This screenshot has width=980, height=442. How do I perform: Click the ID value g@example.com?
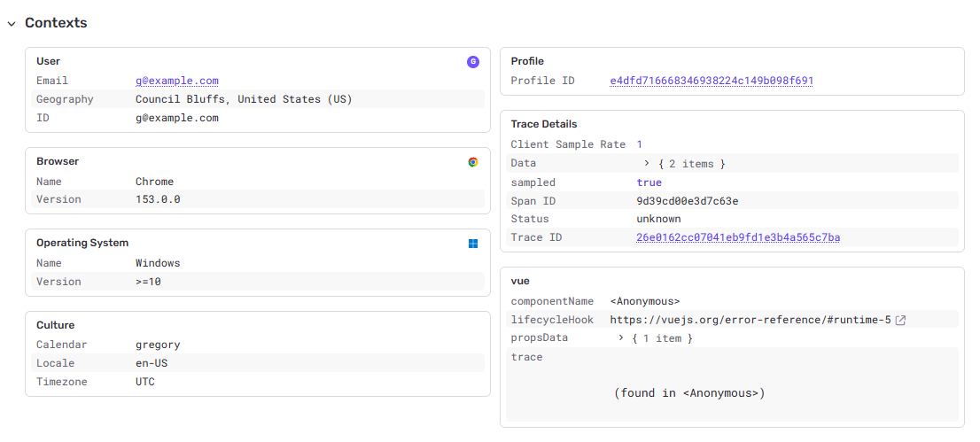point(177,118)
